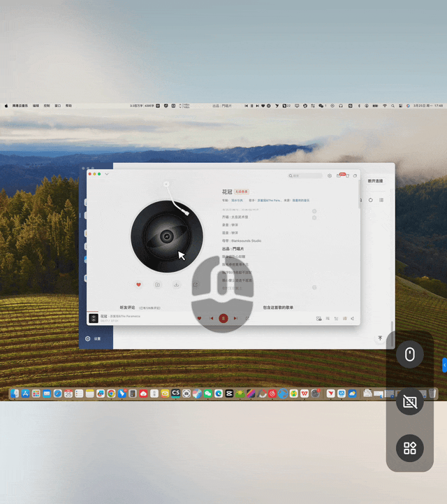Image resolution: width=447 pixels, height=504 pixels.
Task: Go back to the previous track
Action: [x=212, y=318]
